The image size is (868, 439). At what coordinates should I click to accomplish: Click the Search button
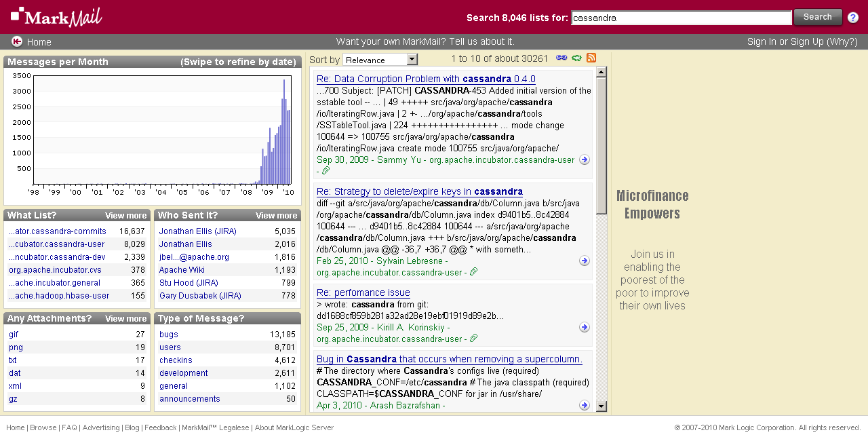pos(818,17)
